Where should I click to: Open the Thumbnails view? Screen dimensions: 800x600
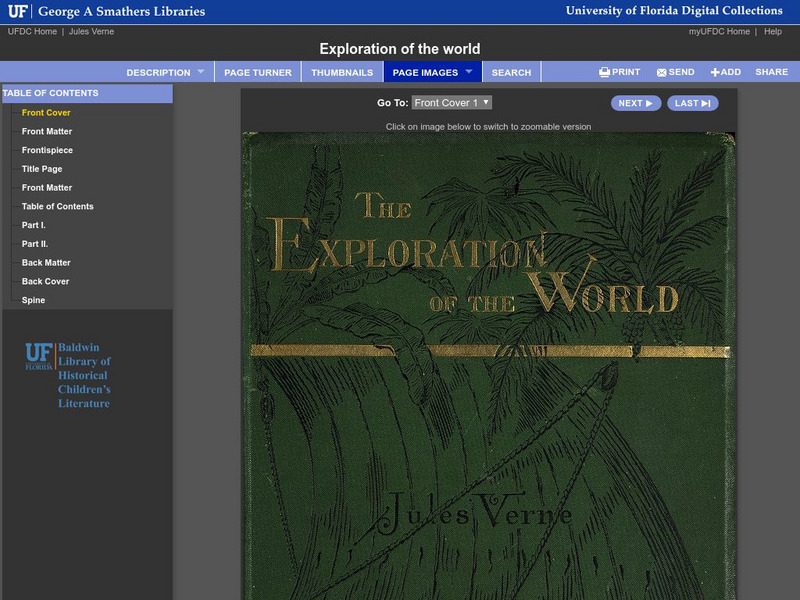pyautogui.click(x=342, y=71)
